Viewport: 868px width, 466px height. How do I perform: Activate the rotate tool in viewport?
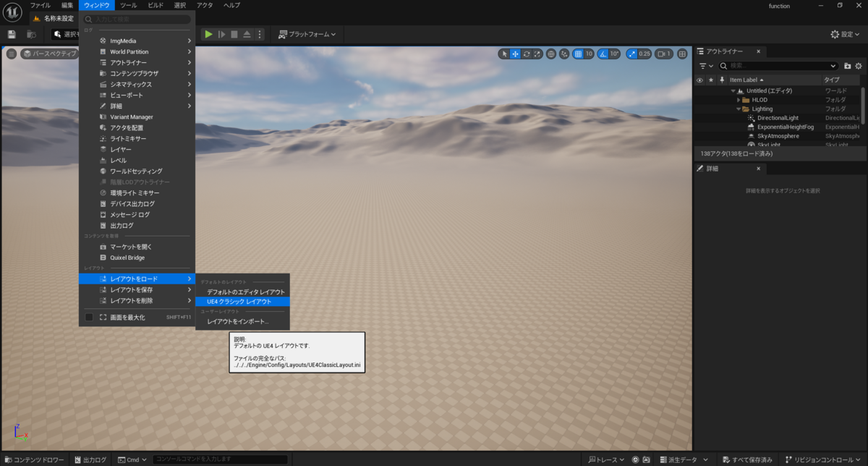526,54
